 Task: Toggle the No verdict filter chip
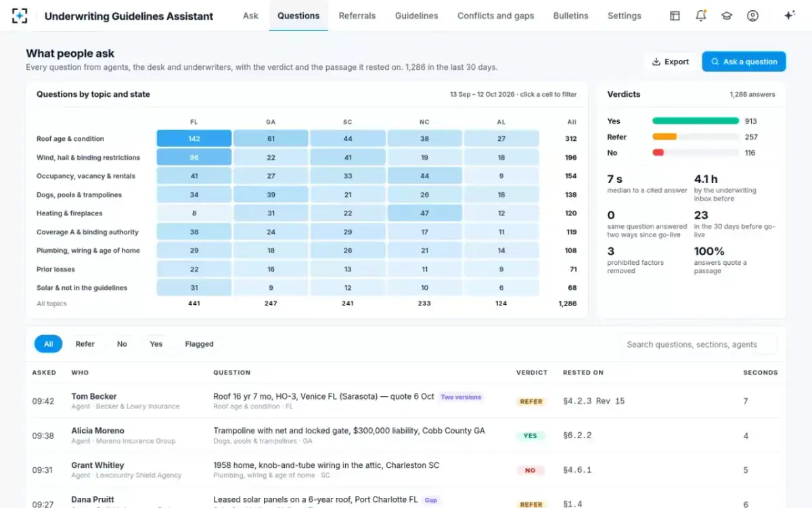(122, 344)
